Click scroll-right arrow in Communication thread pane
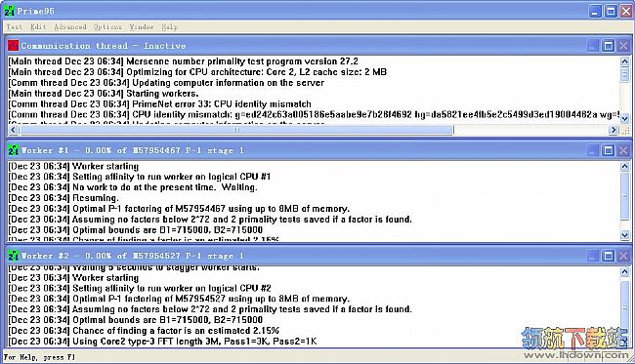 click(x=614, y=130)
